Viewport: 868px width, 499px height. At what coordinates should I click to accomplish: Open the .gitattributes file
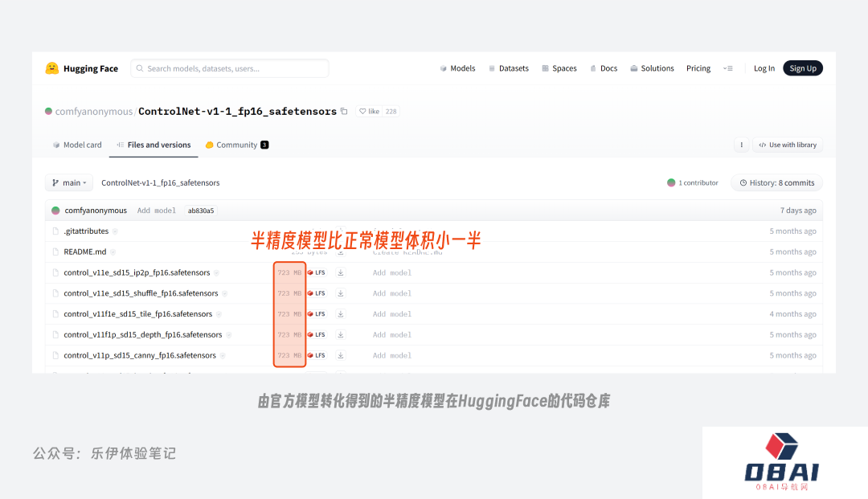click(86, 231)
